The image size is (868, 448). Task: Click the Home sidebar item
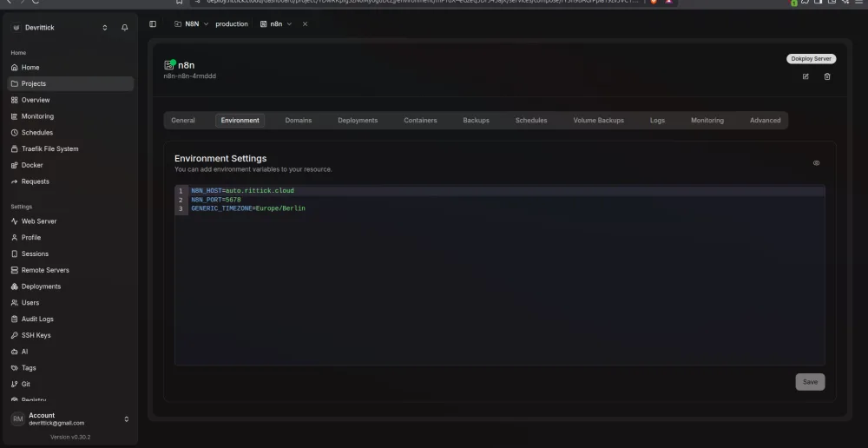(x=70, y=68)
